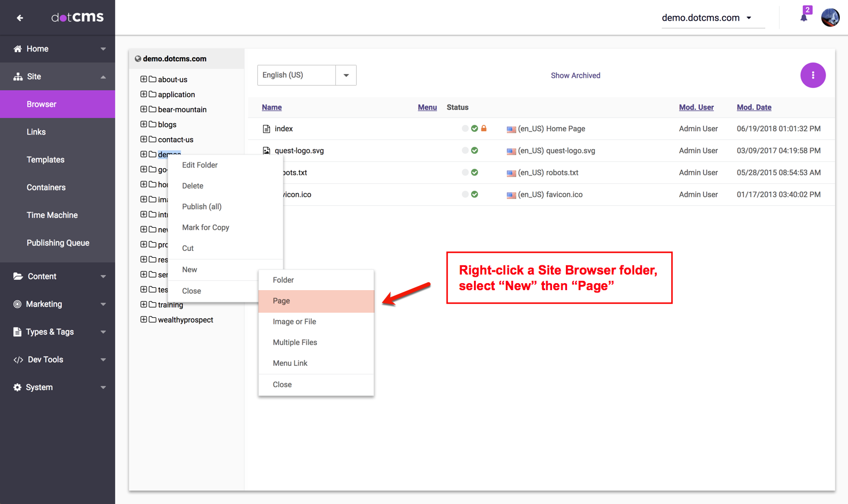The height and width of the screenshot is (504, 848).
Task: Expand the about-us folder tree node
Action: [x=143, y=79]
